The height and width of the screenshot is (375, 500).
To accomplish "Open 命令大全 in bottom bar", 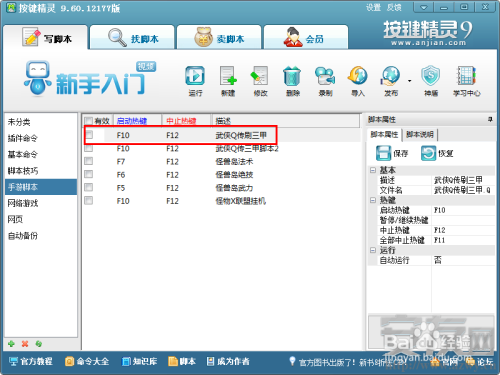I will 87,361.
